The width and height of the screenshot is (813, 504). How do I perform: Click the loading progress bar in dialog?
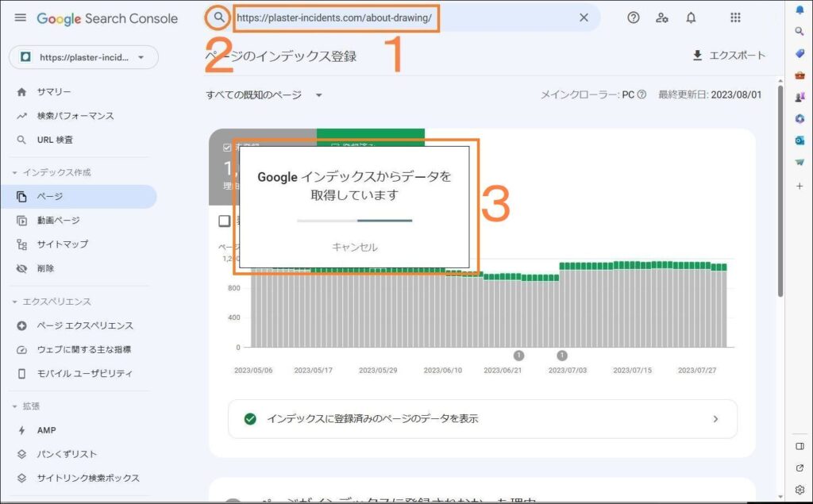[355, 221]
